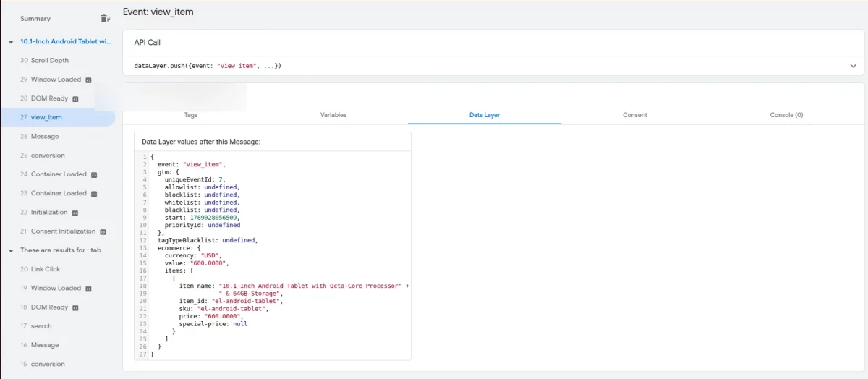Screen dimensions: 868x379
Task: Expand the API Call dataLayer.push chevron
Action: pos(854,66)
